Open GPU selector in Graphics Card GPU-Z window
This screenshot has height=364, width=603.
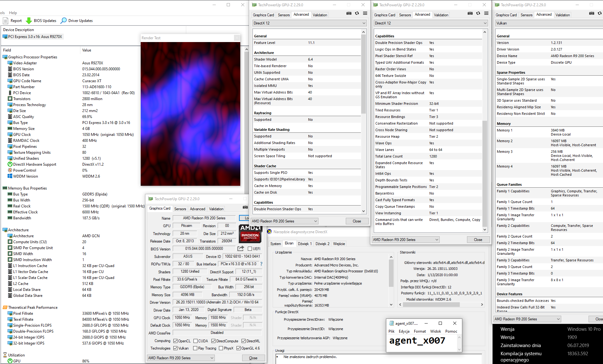click(181, 358)
